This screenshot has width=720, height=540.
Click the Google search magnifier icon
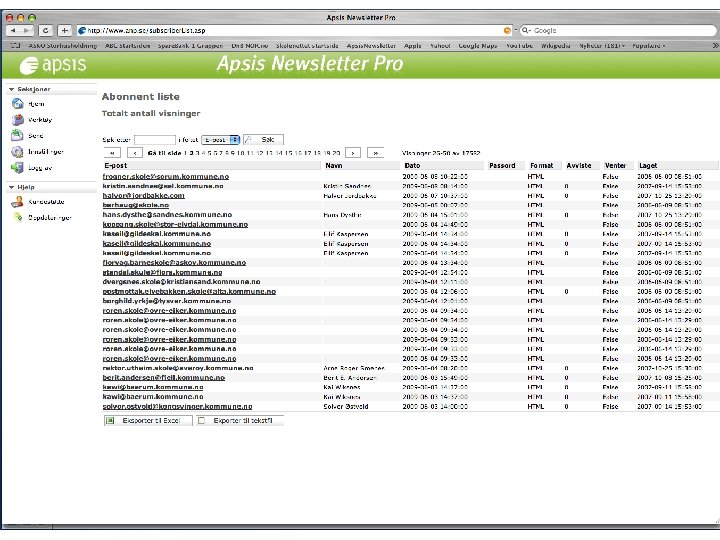click(525, 30)
